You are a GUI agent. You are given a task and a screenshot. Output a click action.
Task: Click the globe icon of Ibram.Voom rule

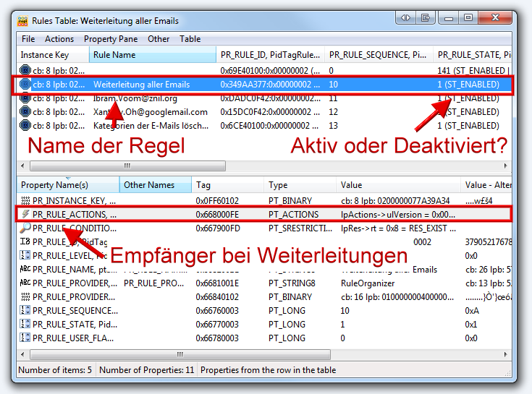click(x=25, y=98)
